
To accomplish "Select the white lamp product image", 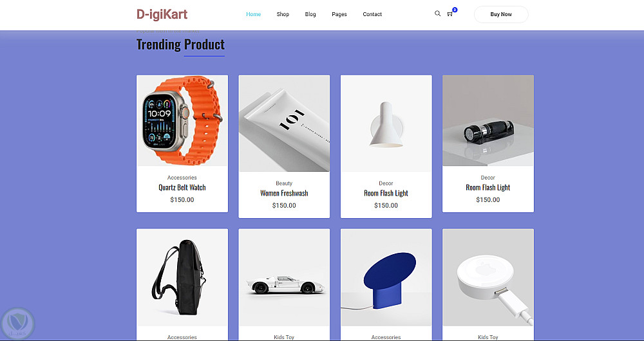I will click(x=386, y=123).
